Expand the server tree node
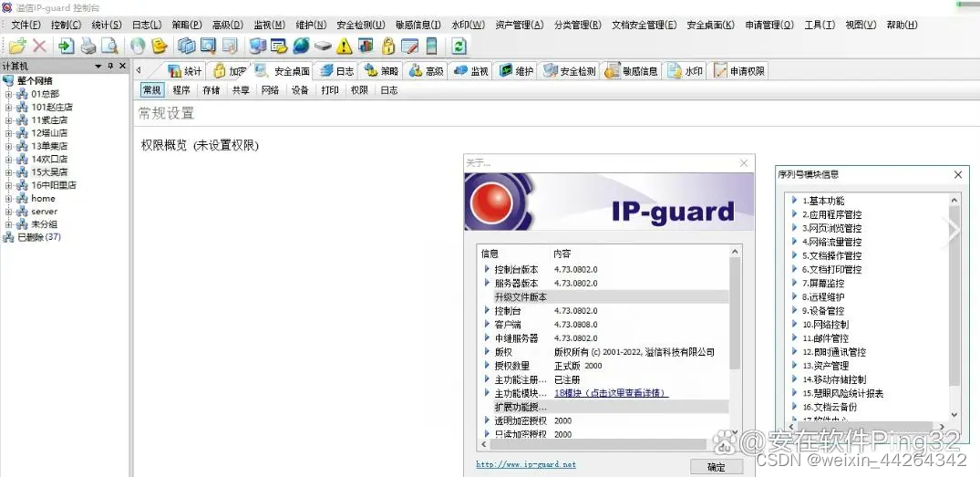Viewport: 980px width, 477px height. (x=8, y=212)
